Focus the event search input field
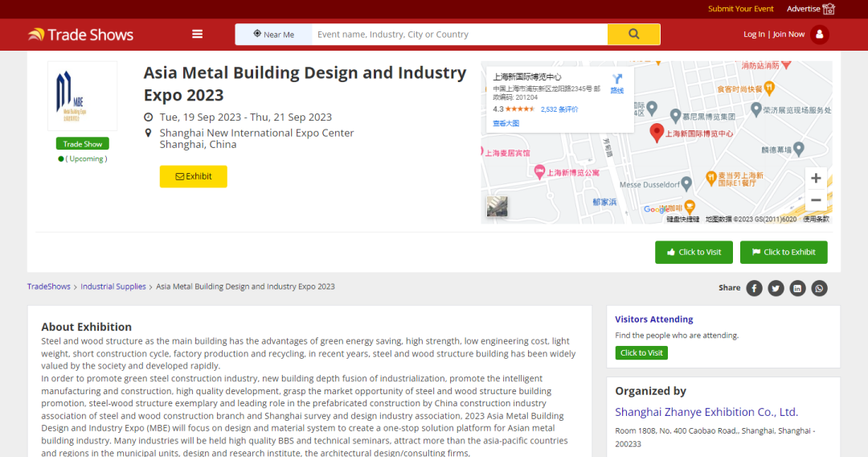The height and width of the screenshot is (457, 868). [x=460, y=35]
